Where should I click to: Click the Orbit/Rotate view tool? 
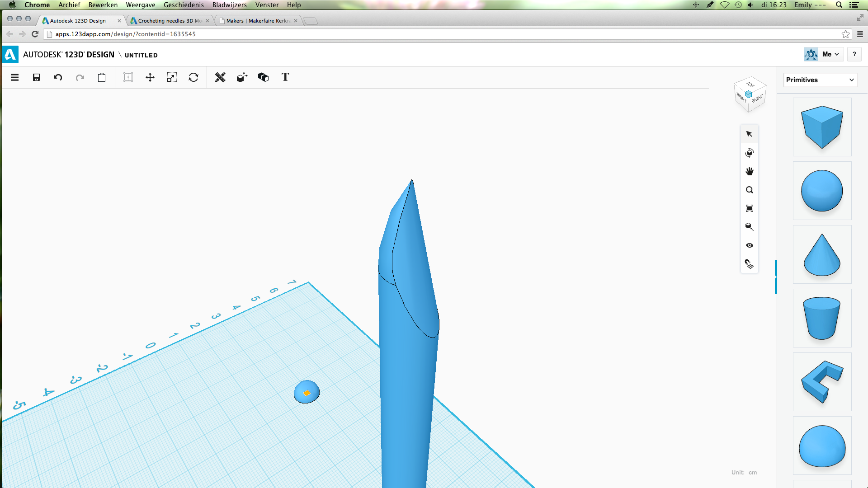pos(750,152)
